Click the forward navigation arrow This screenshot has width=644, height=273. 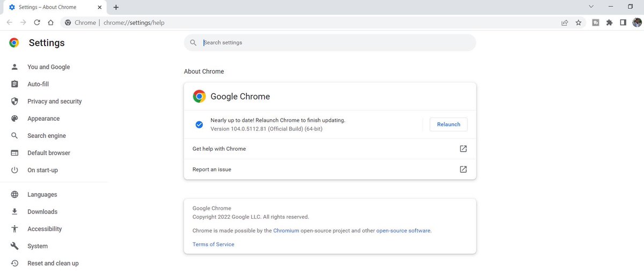[23, 23]
